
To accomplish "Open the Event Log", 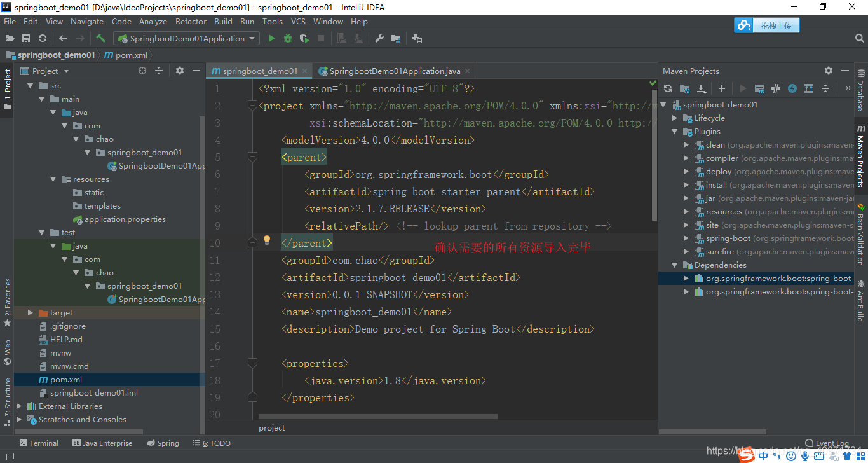I will tap(827, 443).
